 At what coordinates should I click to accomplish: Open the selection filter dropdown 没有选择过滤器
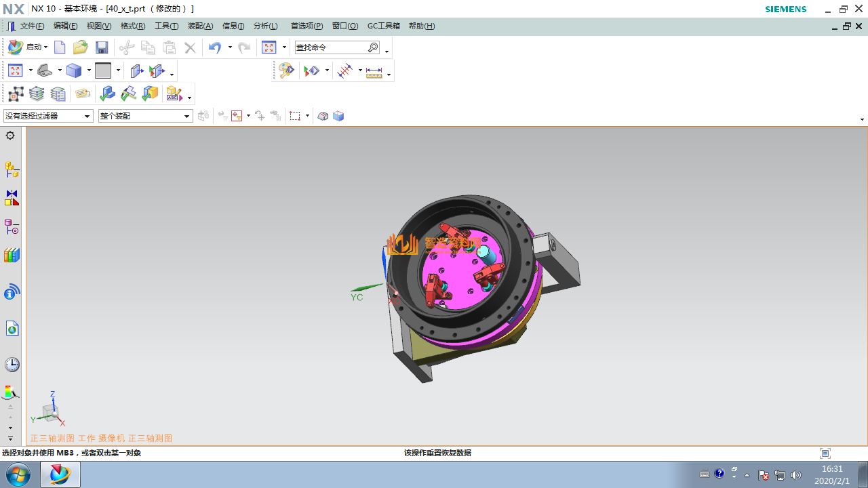click(x=48, y=116)
